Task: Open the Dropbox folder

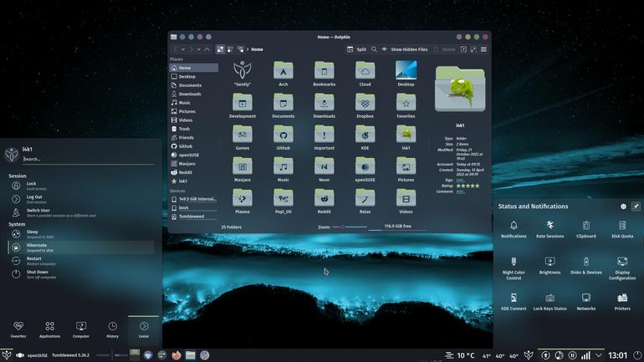Action: click(x=365, y=105)
